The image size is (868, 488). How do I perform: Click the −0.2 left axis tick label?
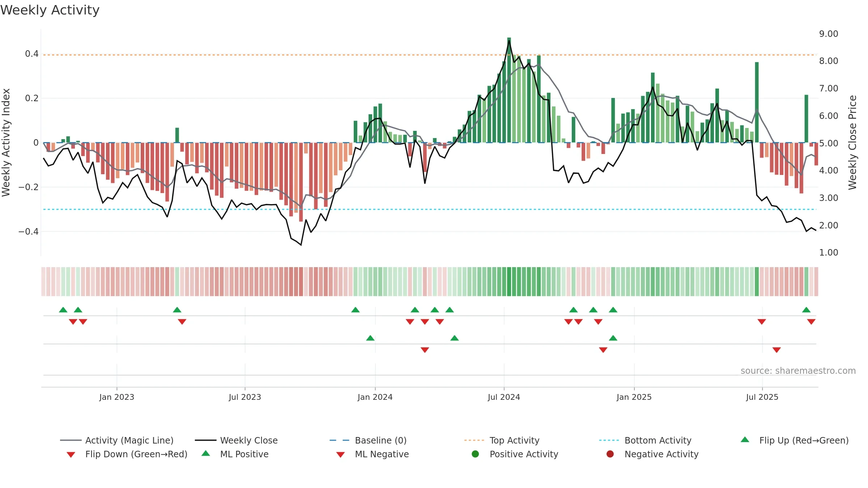point(29,187)
